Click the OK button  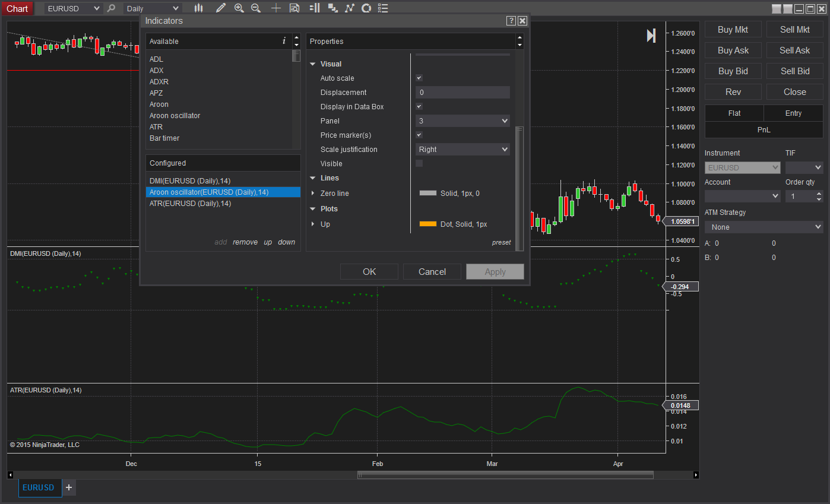coord(369,272)
